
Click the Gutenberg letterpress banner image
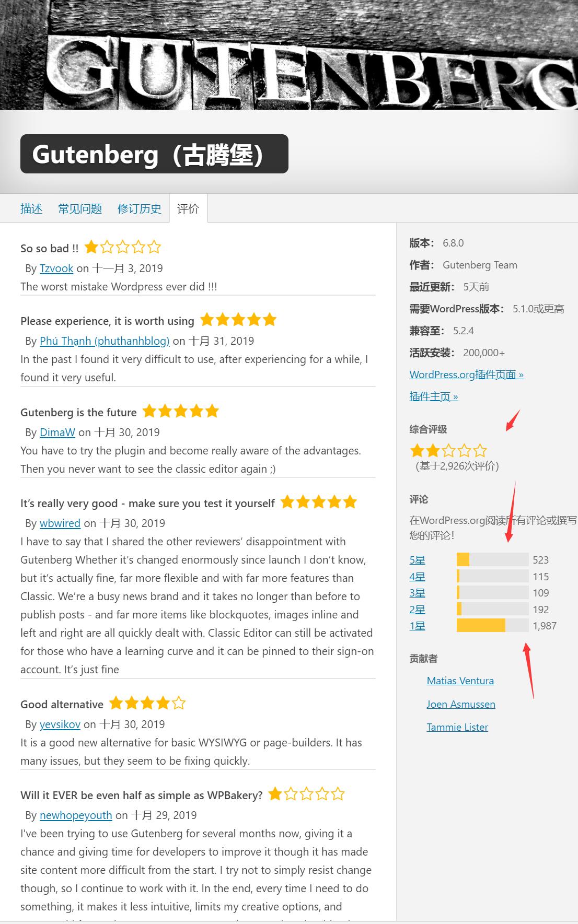pyautogui.click(x=289, y=55)
